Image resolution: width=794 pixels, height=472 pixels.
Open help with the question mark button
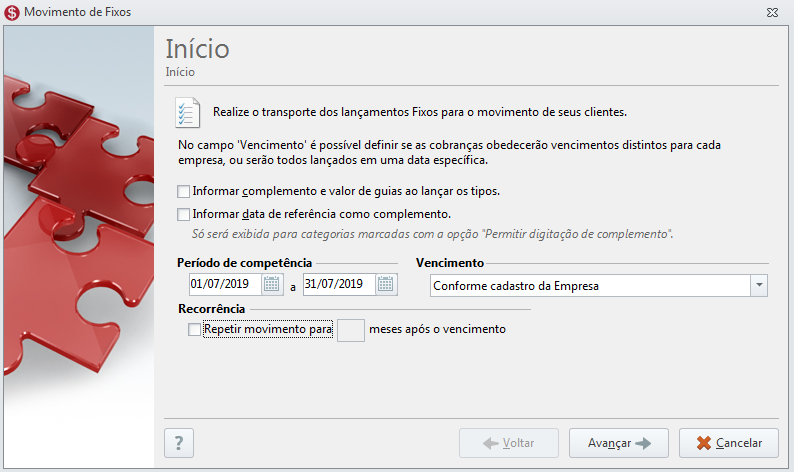179,443
